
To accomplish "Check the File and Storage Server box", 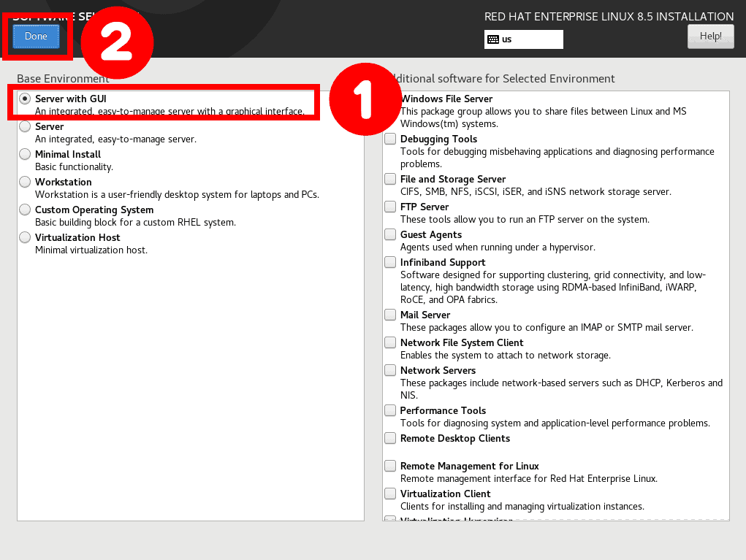I will (x=390, y=179).
